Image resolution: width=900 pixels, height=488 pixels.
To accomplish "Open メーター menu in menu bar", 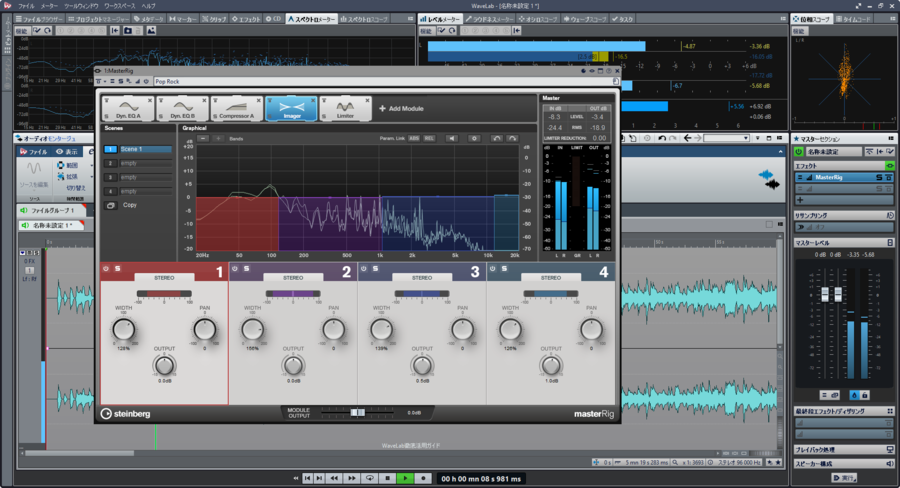I will pos(49,6).
